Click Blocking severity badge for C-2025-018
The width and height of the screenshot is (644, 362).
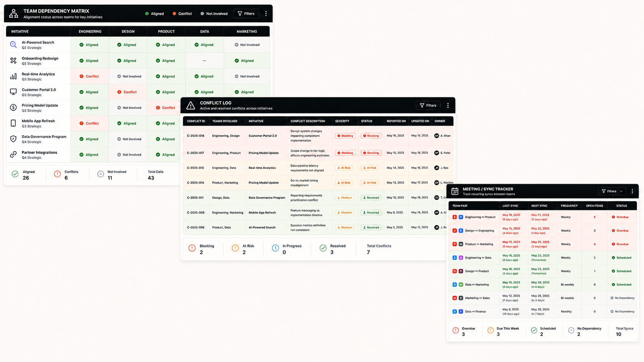345,136
